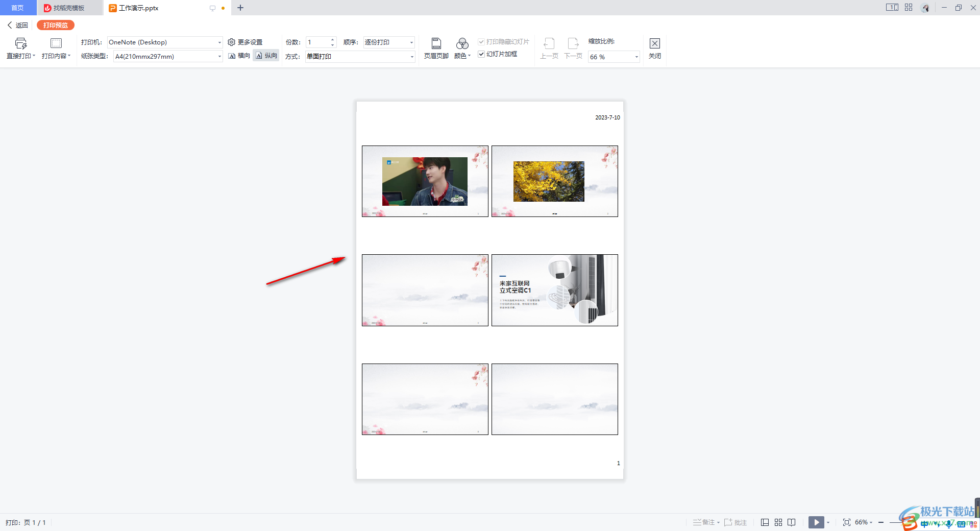Select slide thumbnail with man in denim jacket
Viewport: 980px width, 531px height.
(425, 181)
